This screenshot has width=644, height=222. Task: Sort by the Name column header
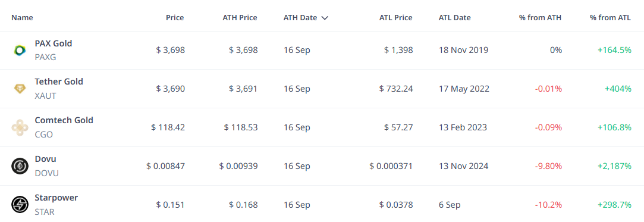click(x=22, y=18)
